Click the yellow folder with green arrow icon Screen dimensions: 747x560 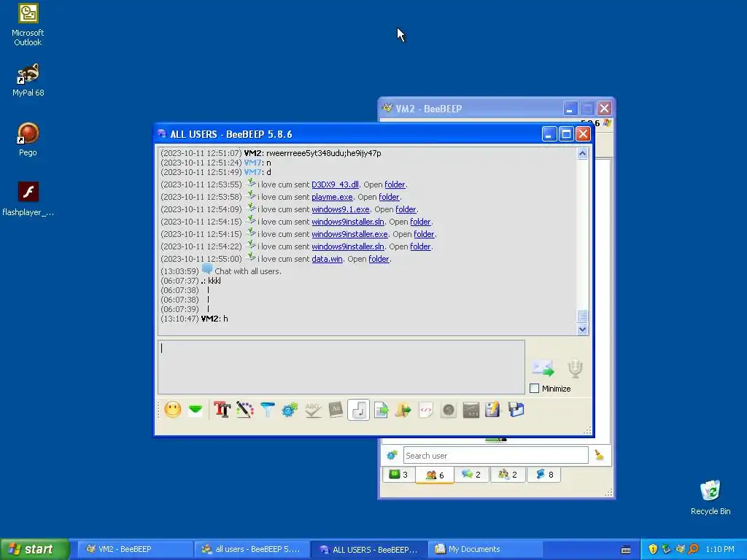(x=403, y=410)
